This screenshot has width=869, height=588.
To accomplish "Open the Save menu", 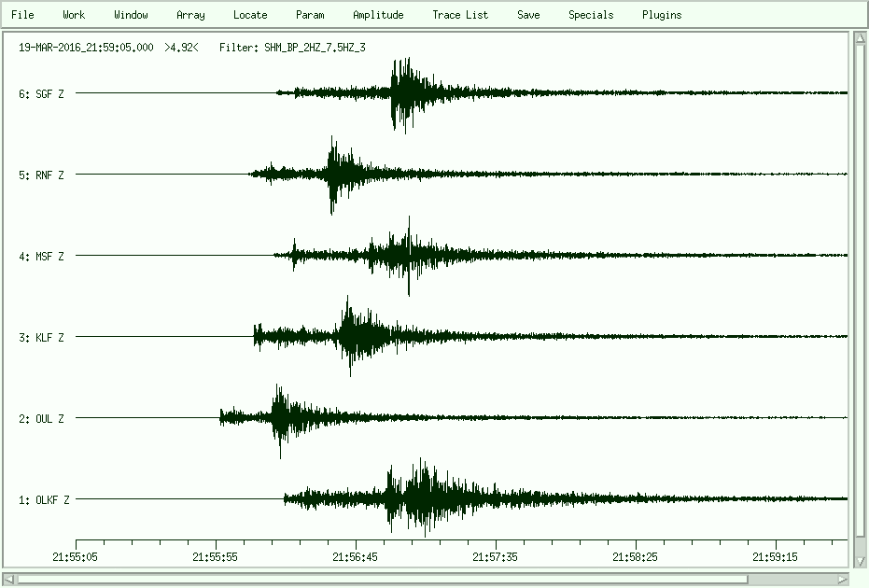I will coord(528,15).
